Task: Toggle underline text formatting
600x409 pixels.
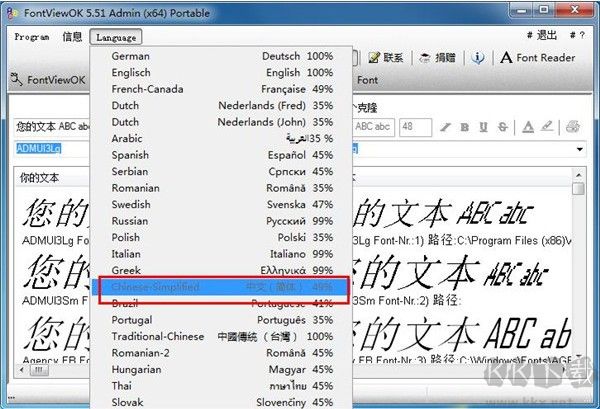Action: (482, 127)
